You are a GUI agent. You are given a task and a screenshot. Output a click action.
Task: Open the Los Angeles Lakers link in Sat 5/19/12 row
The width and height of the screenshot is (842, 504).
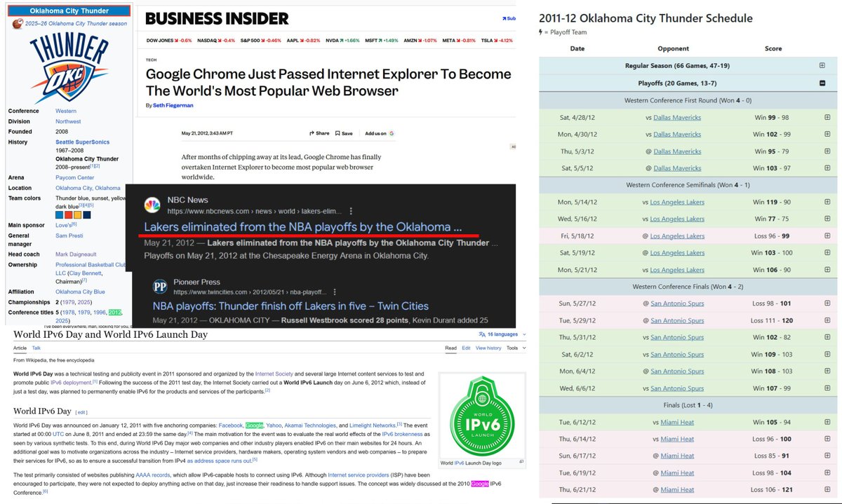677,252
